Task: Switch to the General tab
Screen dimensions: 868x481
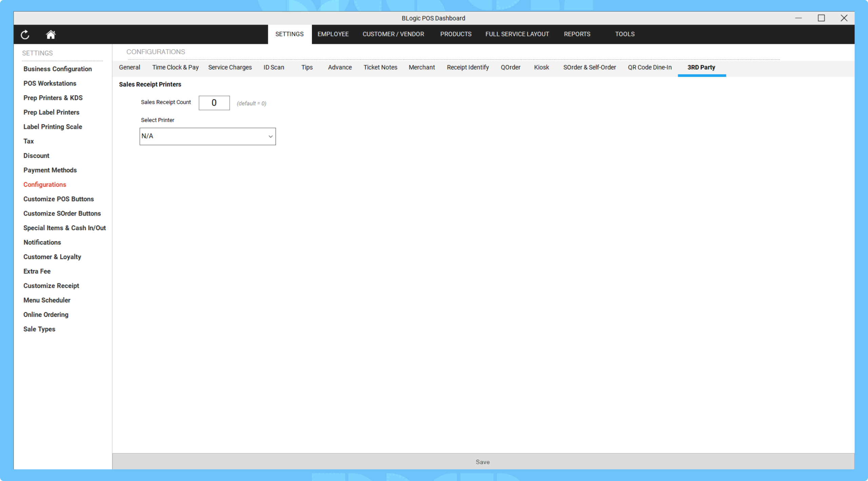Action: pos(130,67)
